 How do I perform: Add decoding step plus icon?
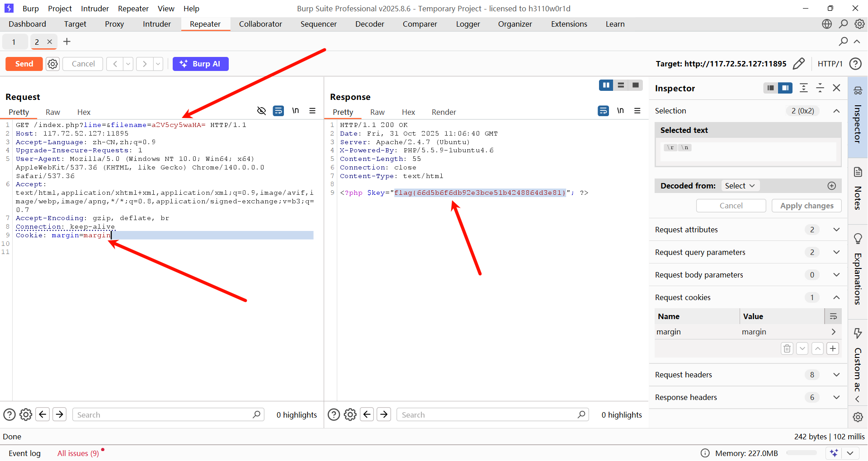(832, 186)
